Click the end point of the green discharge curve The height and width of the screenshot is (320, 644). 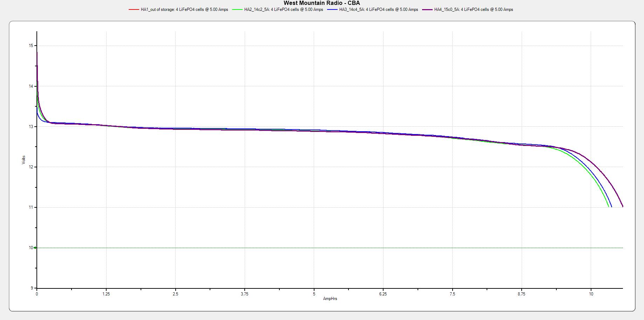(608, 207)
